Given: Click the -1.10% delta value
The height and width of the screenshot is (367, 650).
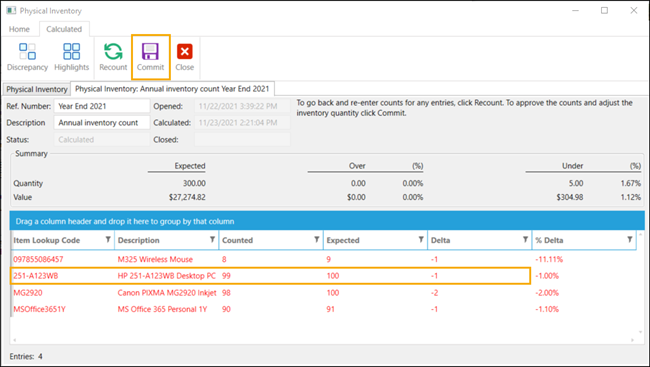Looking at the screenshot, I should (x=547, y=309).
